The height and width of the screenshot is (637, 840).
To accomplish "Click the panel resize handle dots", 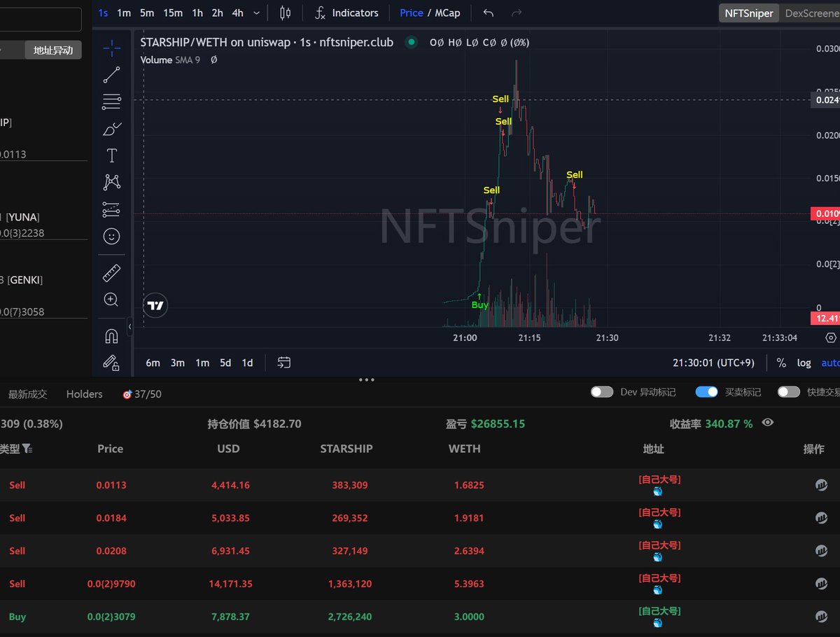I will [x=366, y=380].
